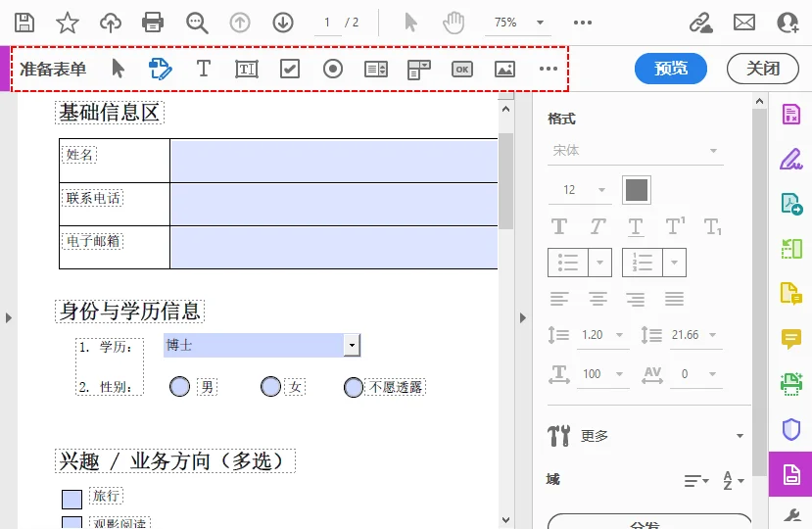The width and height of the screenshot is (812, 529).
Task: Add a text field
Action: click(247, 69)
